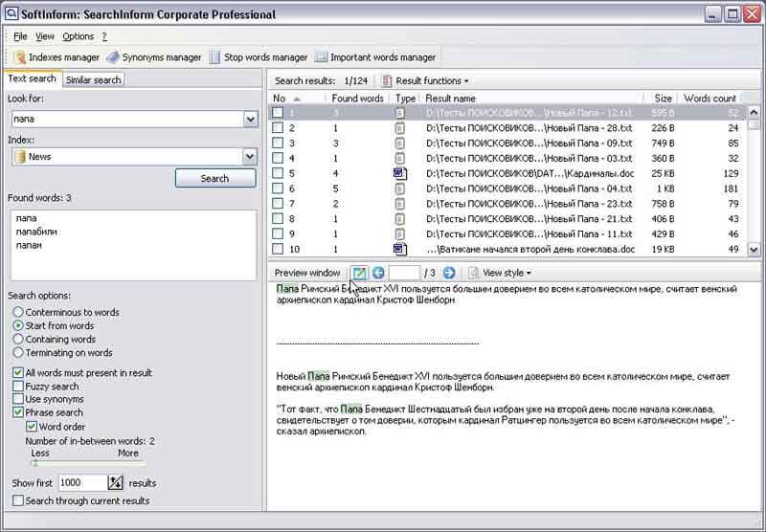This screenshot has width=766, height=532.
Task: Select found word папабили
Action: pyautogui.click(x=36, y=232)
